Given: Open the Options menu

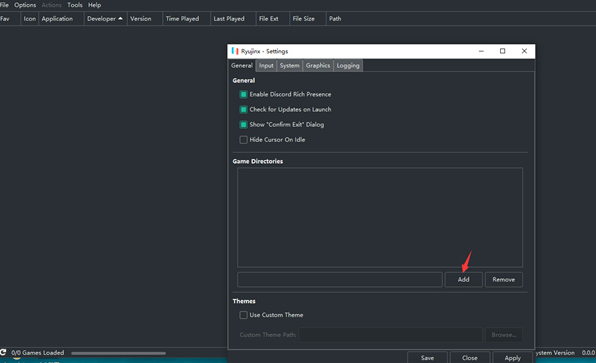Looking at the screenshot, I should 25,5.
